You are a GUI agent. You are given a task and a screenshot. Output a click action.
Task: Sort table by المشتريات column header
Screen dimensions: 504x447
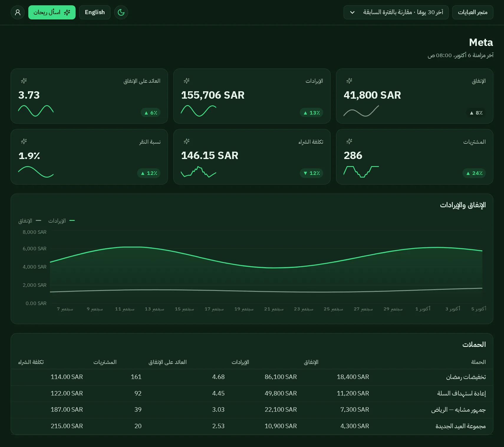pyautogui.click(x=105, y=362)
